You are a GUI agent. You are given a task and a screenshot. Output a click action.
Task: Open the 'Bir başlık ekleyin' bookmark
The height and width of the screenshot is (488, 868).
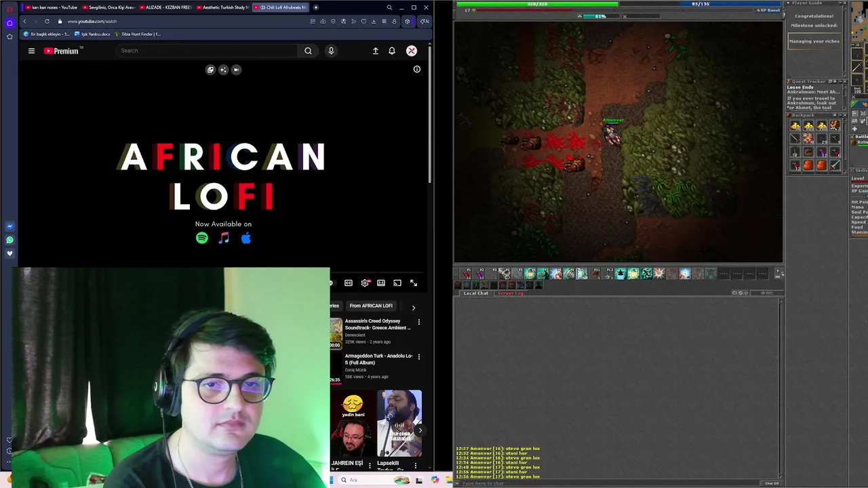[47, 34]
